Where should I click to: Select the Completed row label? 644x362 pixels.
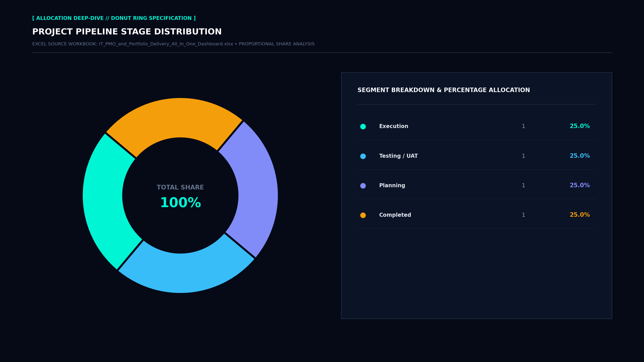pyautogui.click(x=395, y=215)
